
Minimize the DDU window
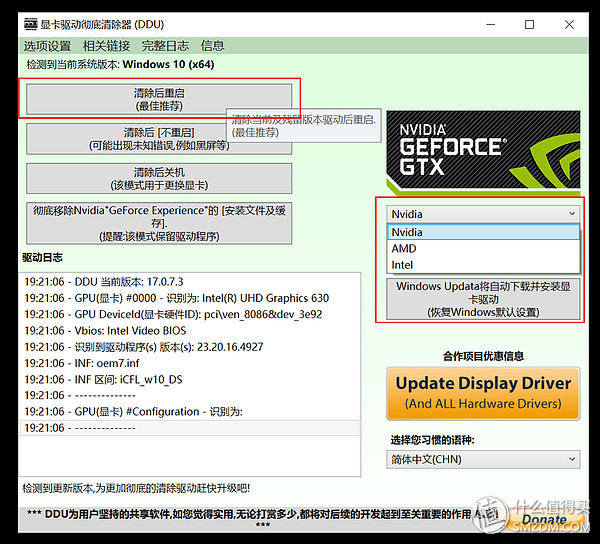tap(491, 24)
